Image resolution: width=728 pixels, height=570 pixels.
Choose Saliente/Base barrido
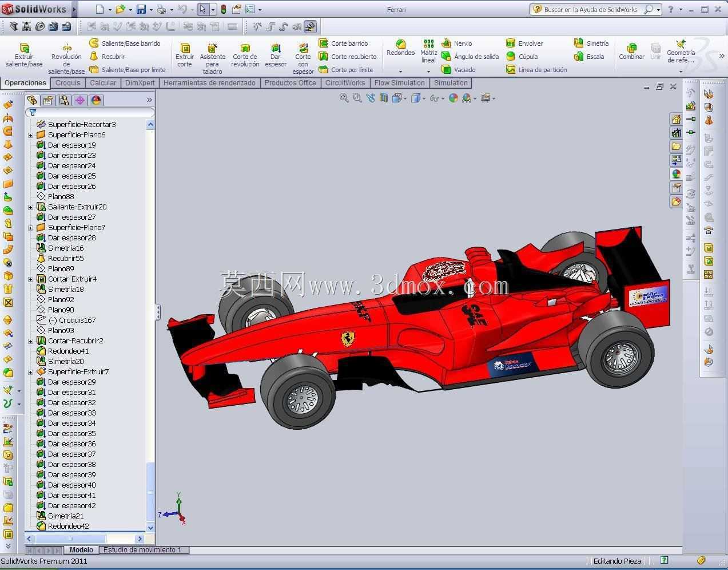(x=125, y=43)
